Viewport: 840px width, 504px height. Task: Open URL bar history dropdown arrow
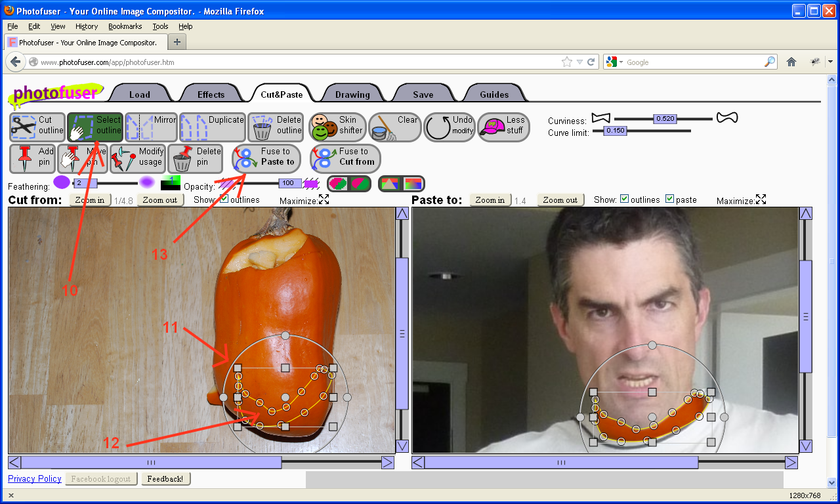click(579, 62)
